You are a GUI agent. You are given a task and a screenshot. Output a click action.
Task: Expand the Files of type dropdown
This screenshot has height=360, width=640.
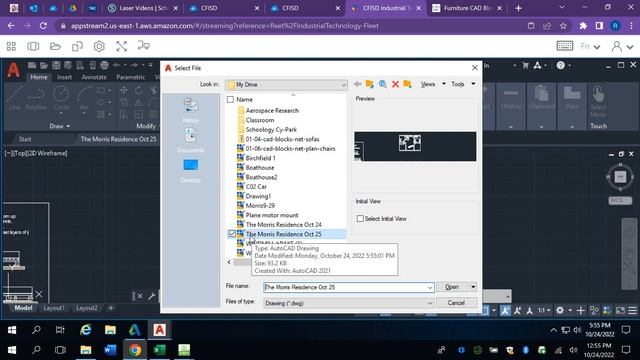tap(430, 303)
